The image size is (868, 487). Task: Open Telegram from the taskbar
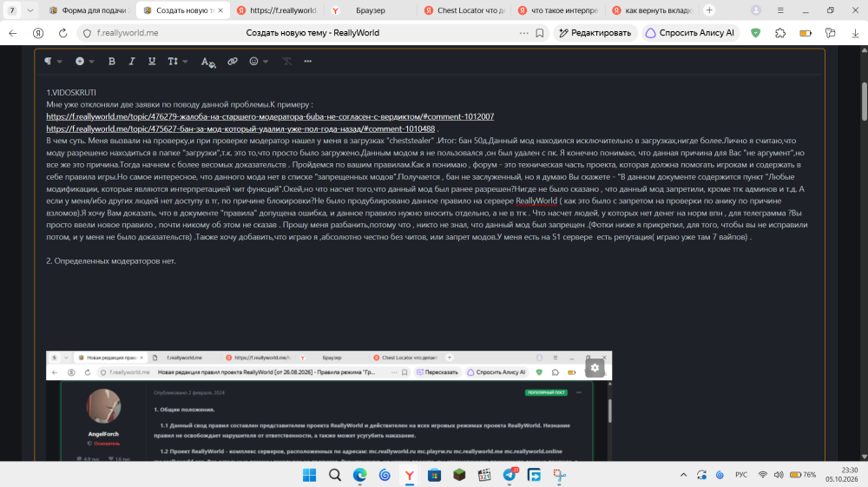click(510, 475)
